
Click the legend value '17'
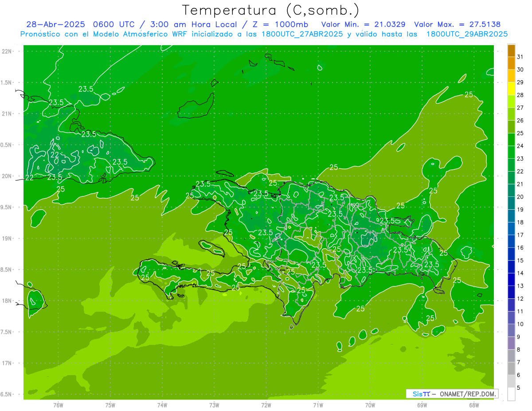point(520,235)
